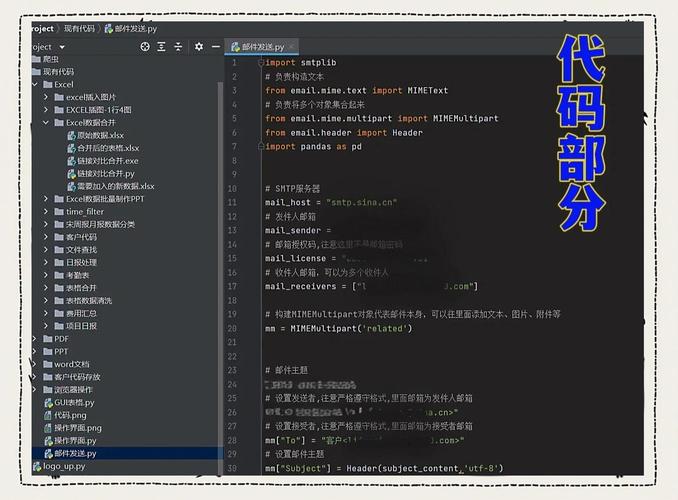The image size is (678, 500).
Task: Select the 项目日报 folder label
Action: [81, 326]
